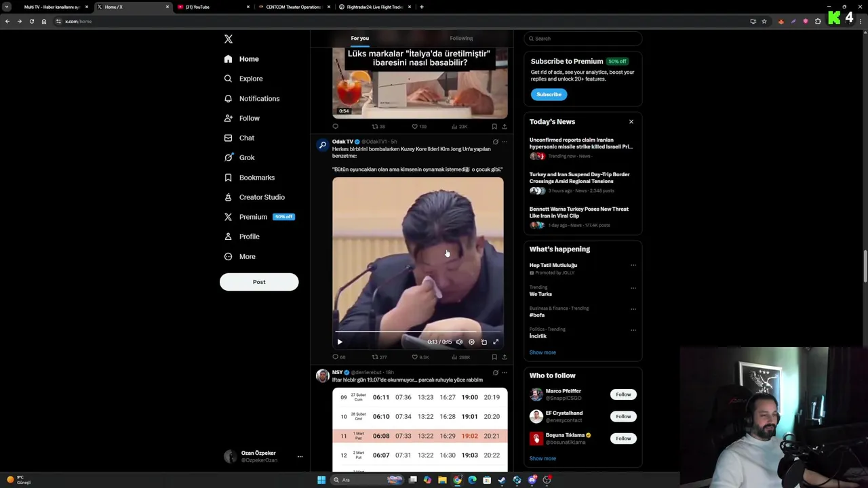View analytics of the Odak TV post
The width and height of the screenshot is (868, 488).
pyautogui.click(x=461, y=357)
